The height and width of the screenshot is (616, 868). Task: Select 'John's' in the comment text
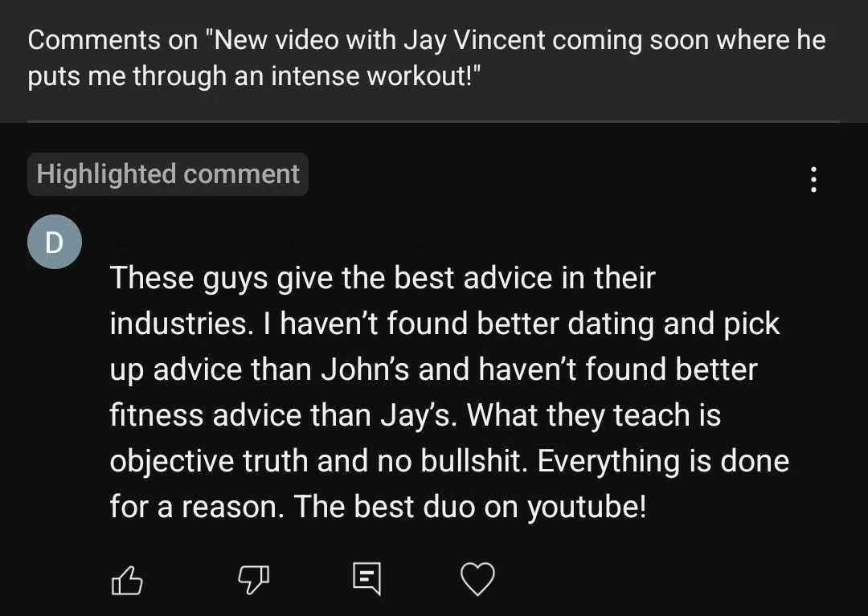tap(365, 369)
